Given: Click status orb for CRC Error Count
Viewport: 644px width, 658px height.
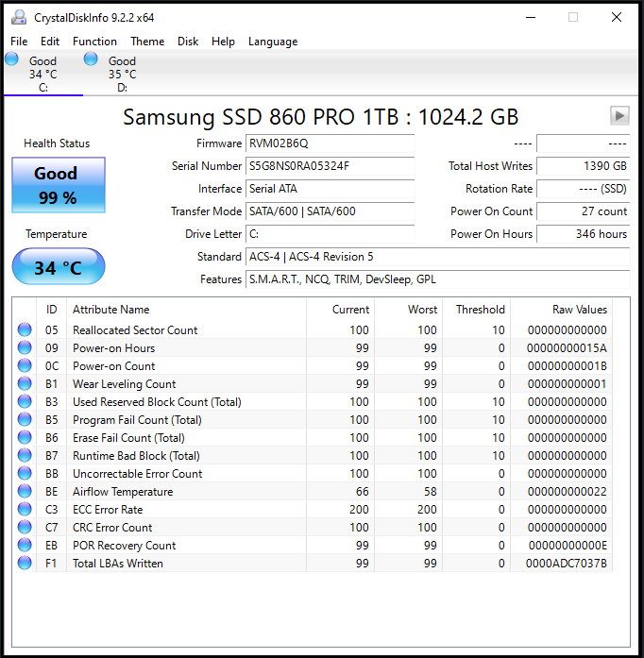Looking at the screenshot, I should (25, 527).
